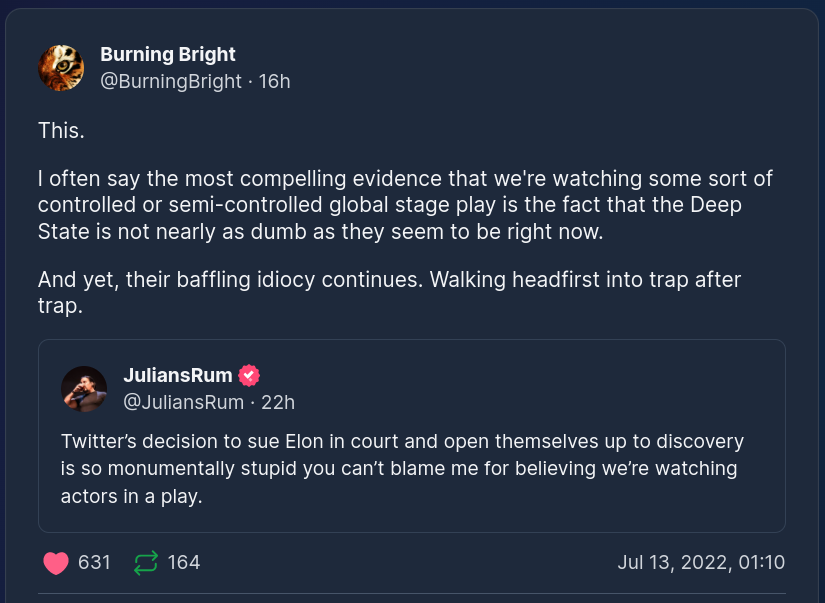Open the @BurningBright handle link
The image size is (825, 603).
coord(171,81)
